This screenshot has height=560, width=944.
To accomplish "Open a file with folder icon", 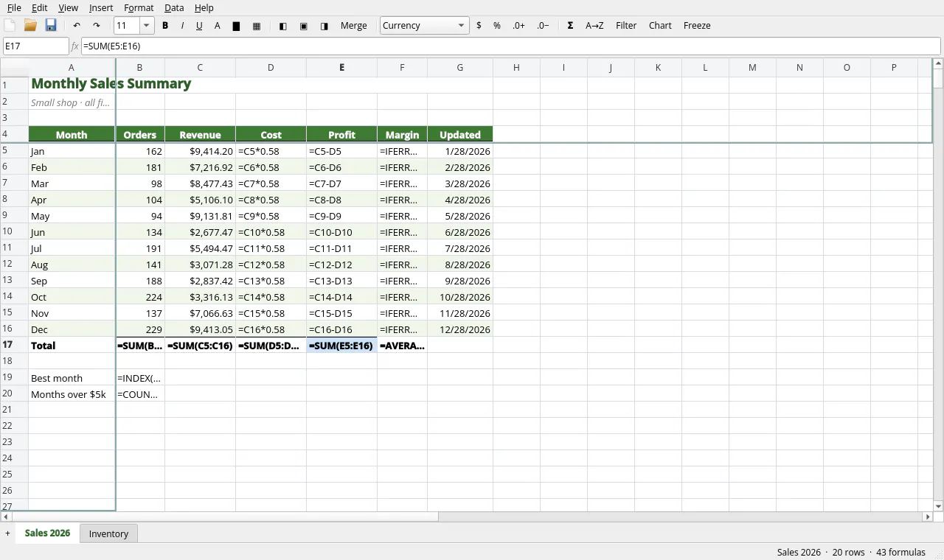I will click(30, 26).
